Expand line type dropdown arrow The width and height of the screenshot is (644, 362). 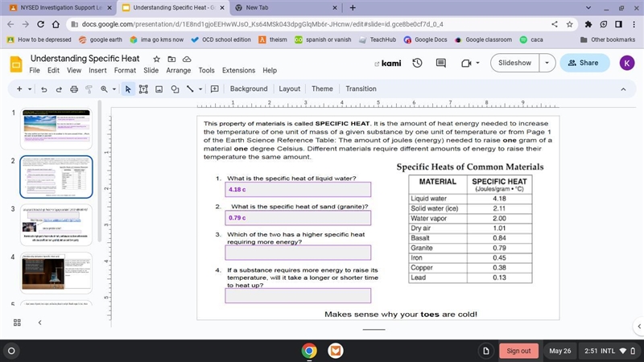pos(200,89)
